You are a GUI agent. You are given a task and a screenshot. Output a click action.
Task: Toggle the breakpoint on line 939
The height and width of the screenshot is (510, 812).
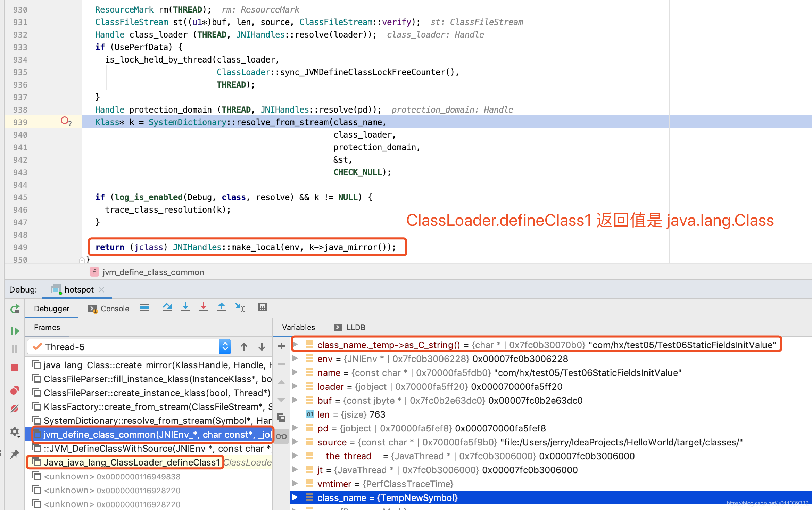point(65,121)
